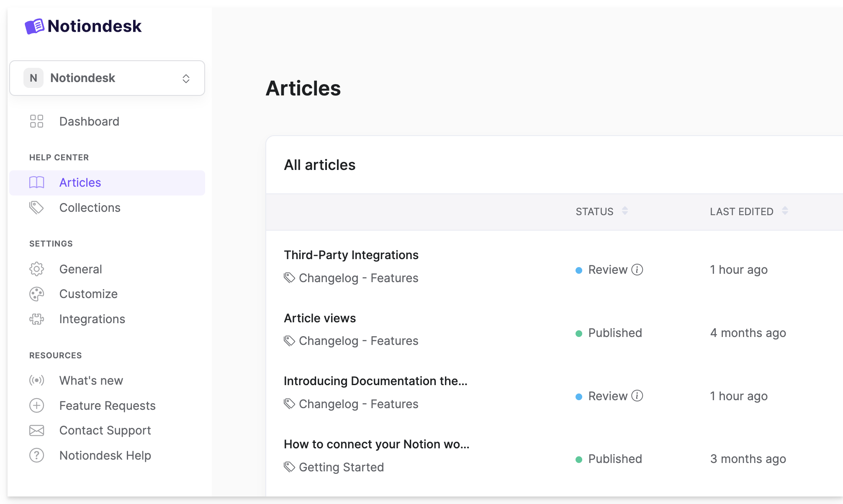
Task: Click the Collections tag icon
Action: coord(37,208)
